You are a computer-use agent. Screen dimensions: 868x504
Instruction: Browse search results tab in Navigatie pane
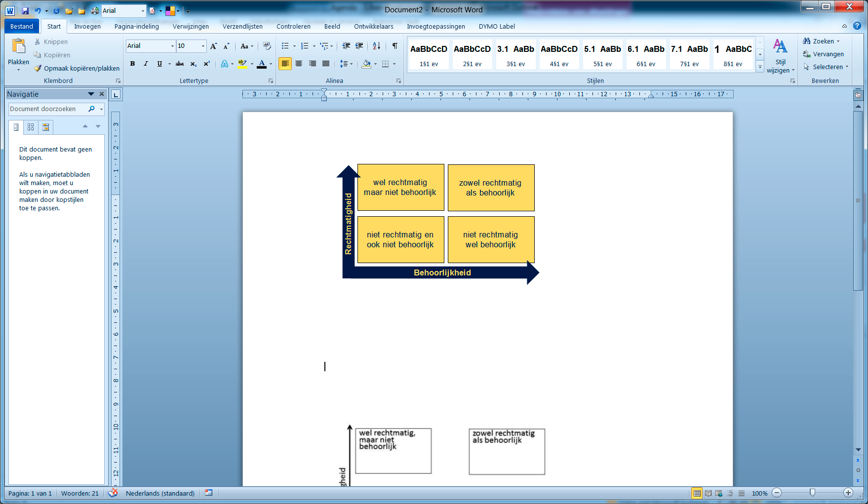(x=46, y=127)
